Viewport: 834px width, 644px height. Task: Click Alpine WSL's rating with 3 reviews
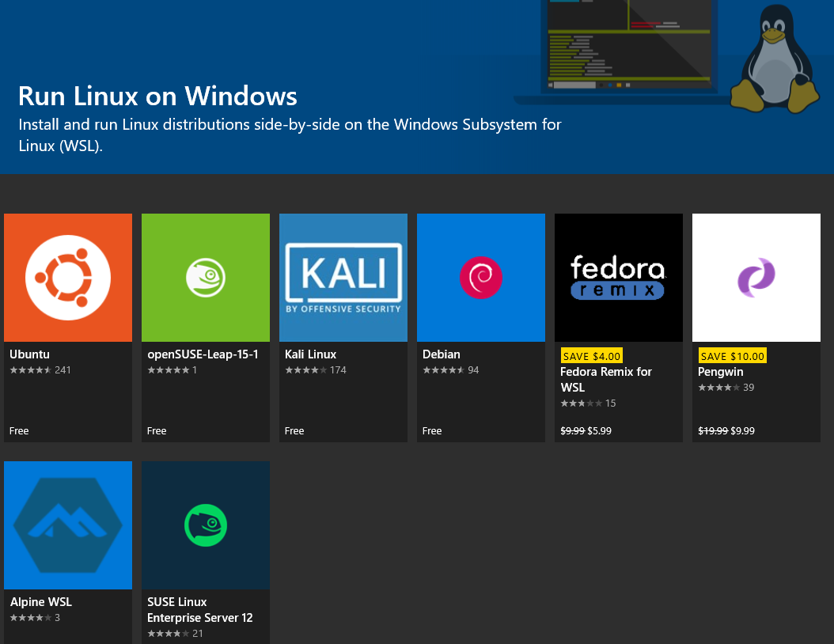click(x=35, y=618)
